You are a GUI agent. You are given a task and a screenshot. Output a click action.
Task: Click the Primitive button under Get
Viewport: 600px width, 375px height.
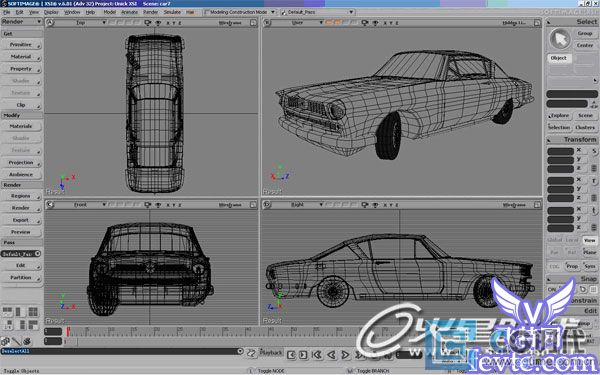point(21,45)
